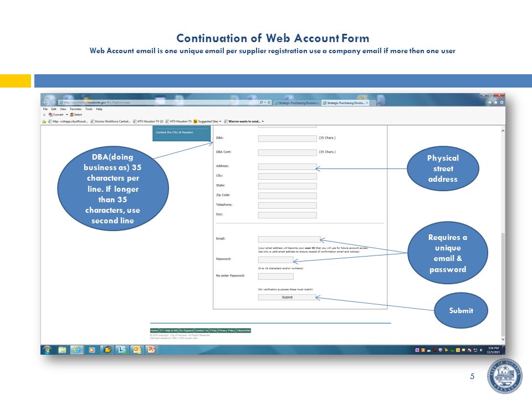The height and width of the screenshot is (399, 532).
Task: Open Kronos Workforce Central favorite
Action: click(x=110, y=121)
